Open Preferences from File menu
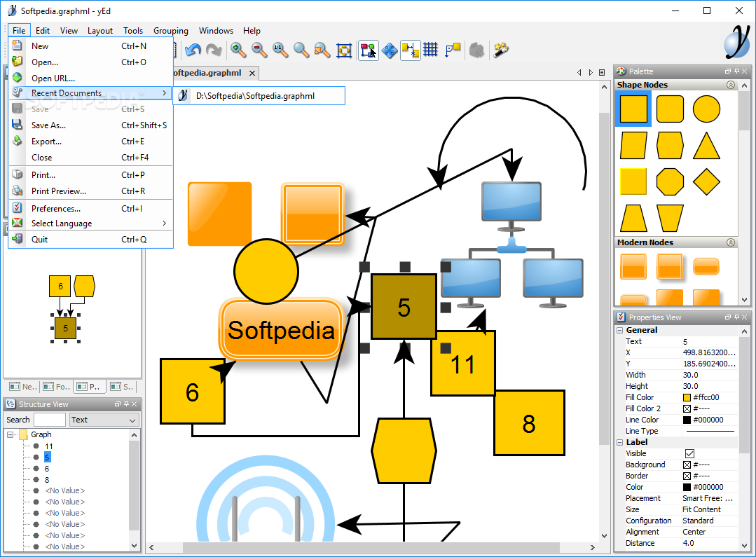This screenshot has width=756, height=557. point(90,208)
